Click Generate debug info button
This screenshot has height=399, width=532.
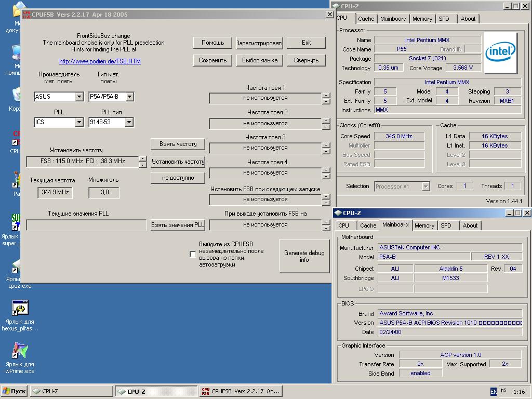point(304,256)
